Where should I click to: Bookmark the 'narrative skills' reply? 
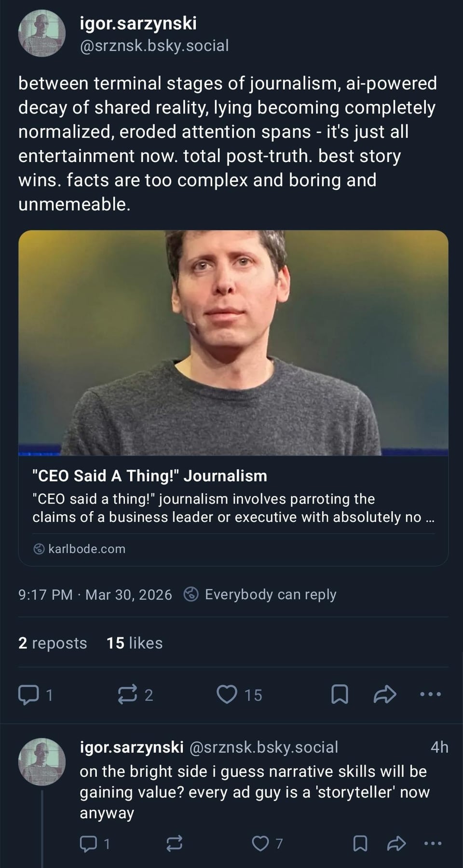point(360,843)
